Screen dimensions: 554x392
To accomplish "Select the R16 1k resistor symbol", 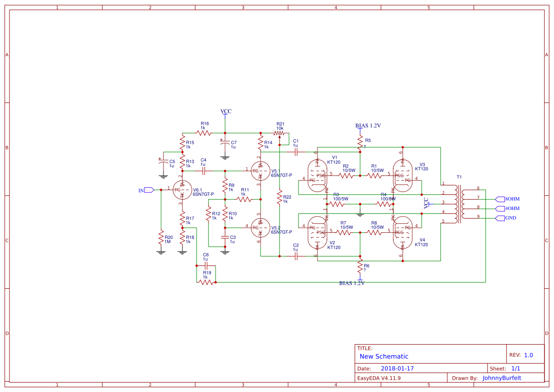I will coord(204,133).
